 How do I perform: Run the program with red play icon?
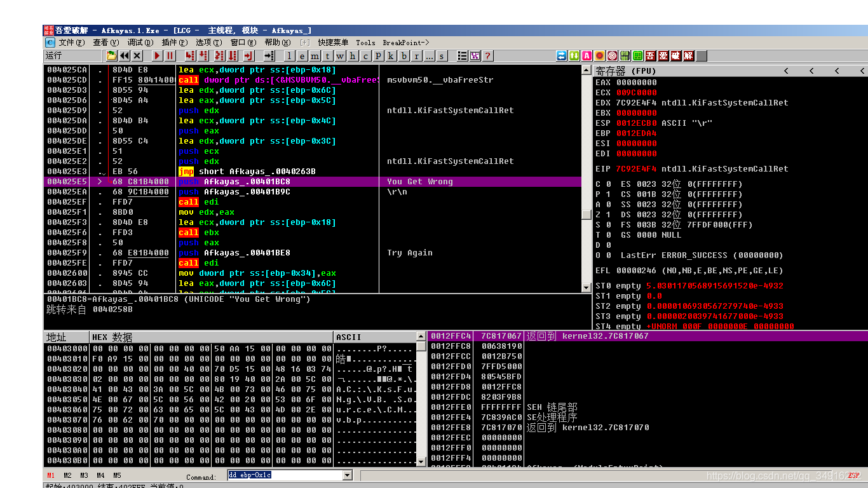click(x=158, y=56)
